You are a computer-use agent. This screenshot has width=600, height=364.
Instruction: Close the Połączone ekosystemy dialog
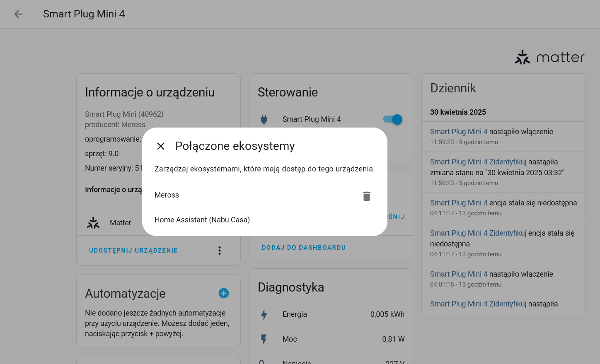(161, 146)
